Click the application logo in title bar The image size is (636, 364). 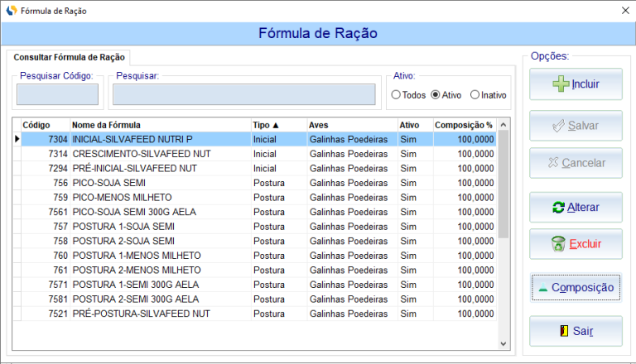pyautogui.click(x=11, y=11)
